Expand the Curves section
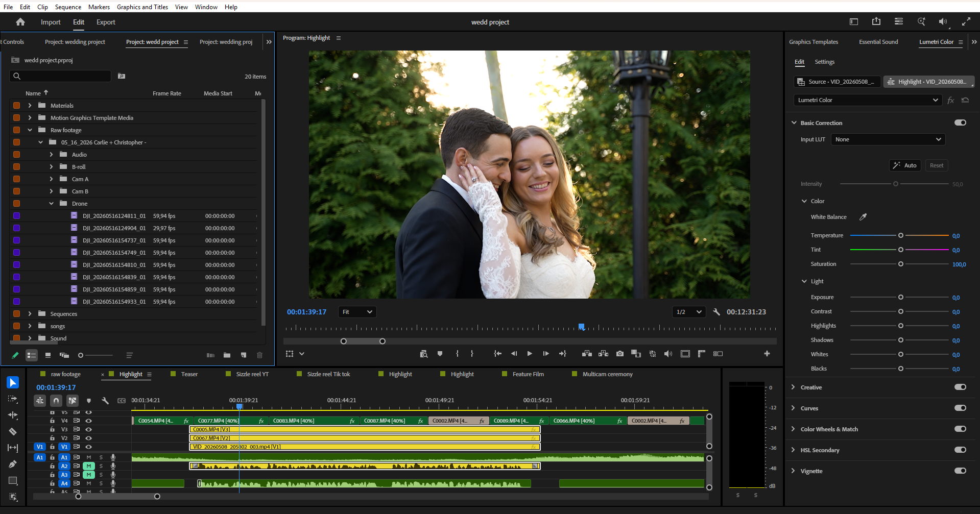The height and width of the screenshot is (514, 980). tap(793, 408)
